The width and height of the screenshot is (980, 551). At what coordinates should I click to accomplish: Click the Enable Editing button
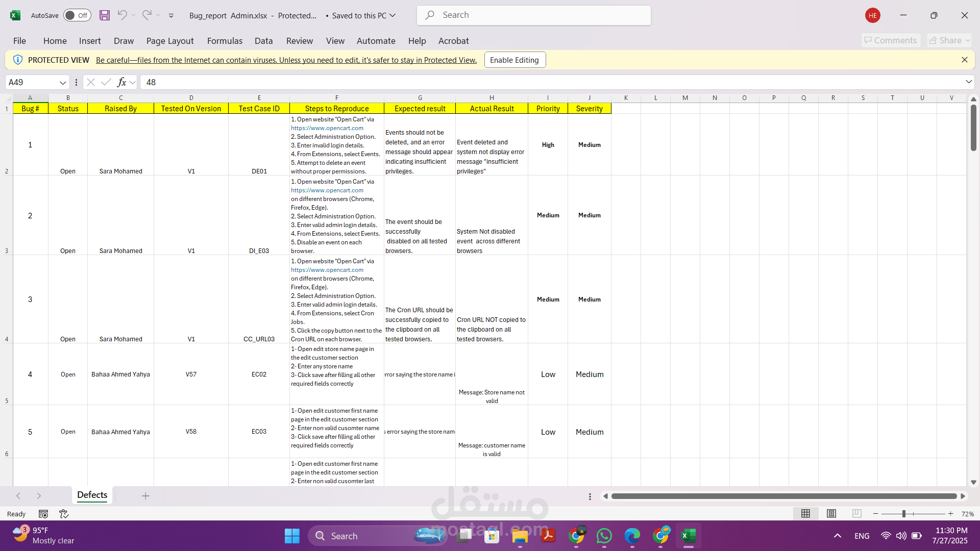coord(514,60)
